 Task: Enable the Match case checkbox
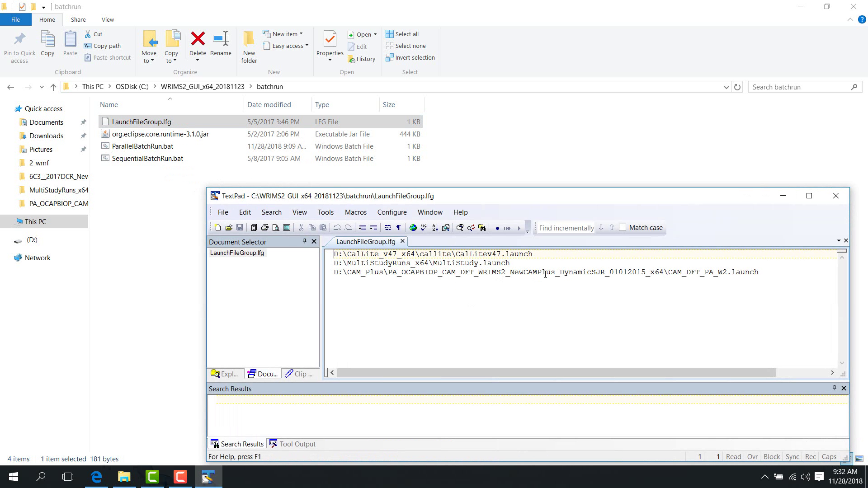pos(623,228)
